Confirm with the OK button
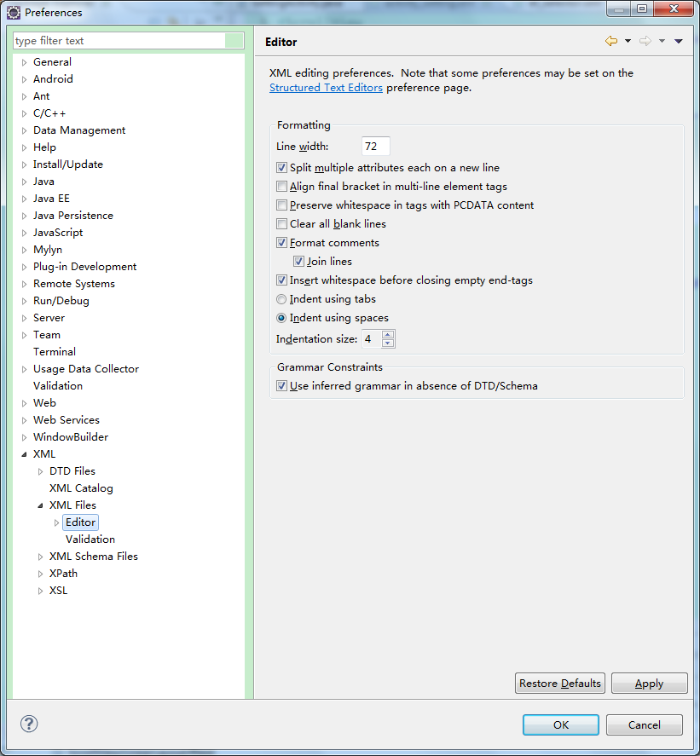The image size is (700, 756). [x=560, y=724]
